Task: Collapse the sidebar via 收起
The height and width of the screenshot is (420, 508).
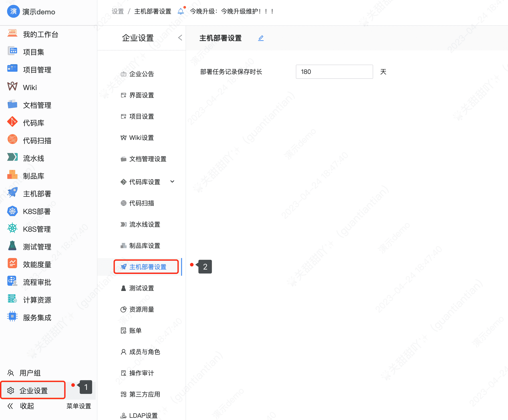Action: (21, 406)
